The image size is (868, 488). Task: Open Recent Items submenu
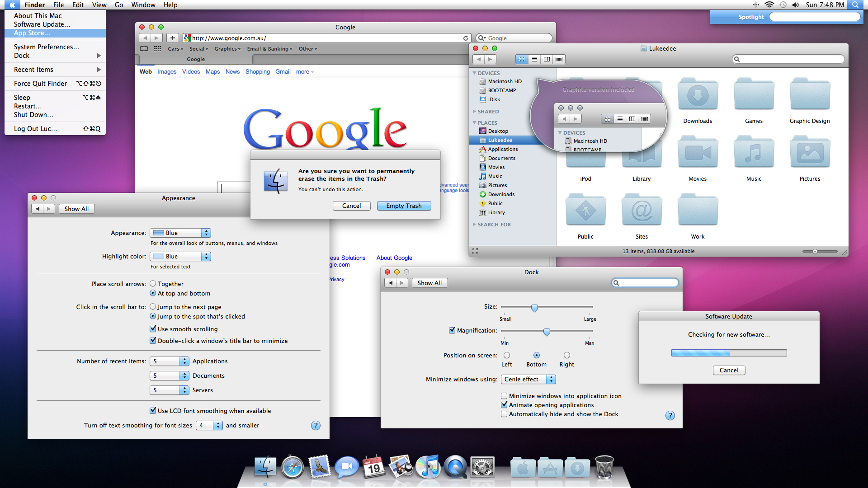coord(55,69)
